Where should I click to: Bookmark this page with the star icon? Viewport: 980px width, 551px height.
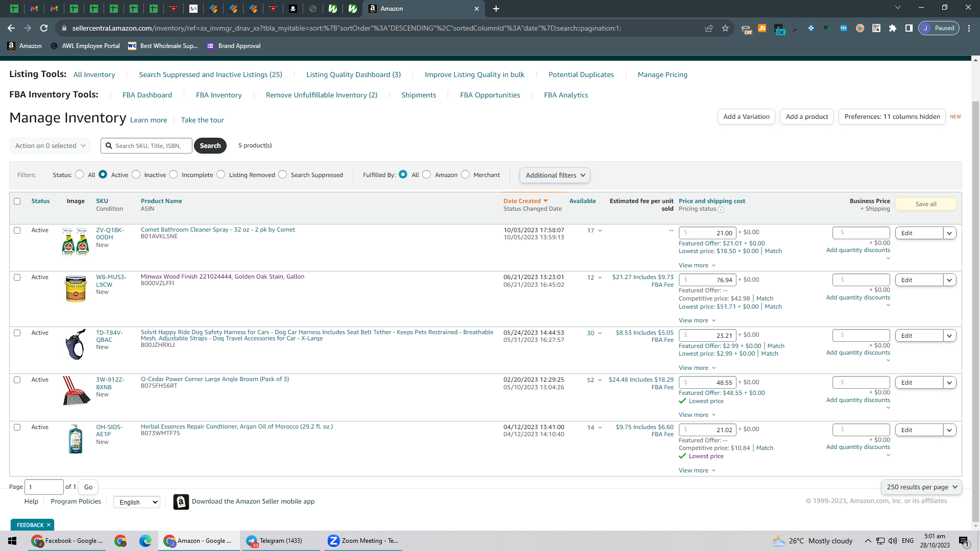pyautogui.click(x=725, y=28)
